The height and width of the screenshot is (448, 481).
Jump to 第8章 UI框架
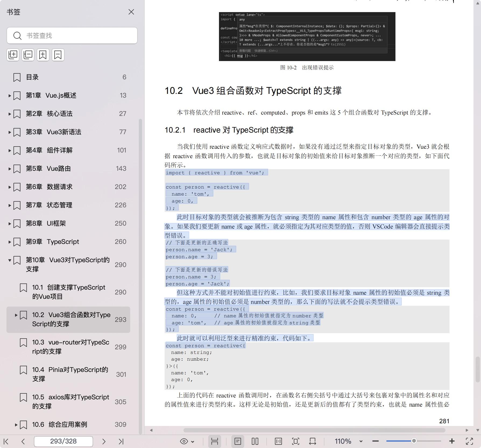pyautogui.click(x=46, y=223)
